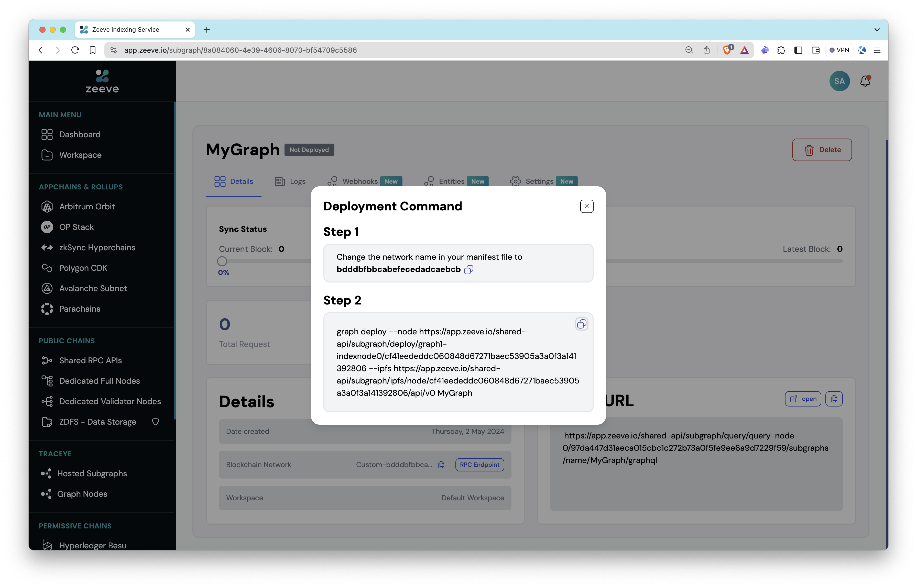
Task: Open zkSync Hyperchains
Action: [x=97, y=248]
